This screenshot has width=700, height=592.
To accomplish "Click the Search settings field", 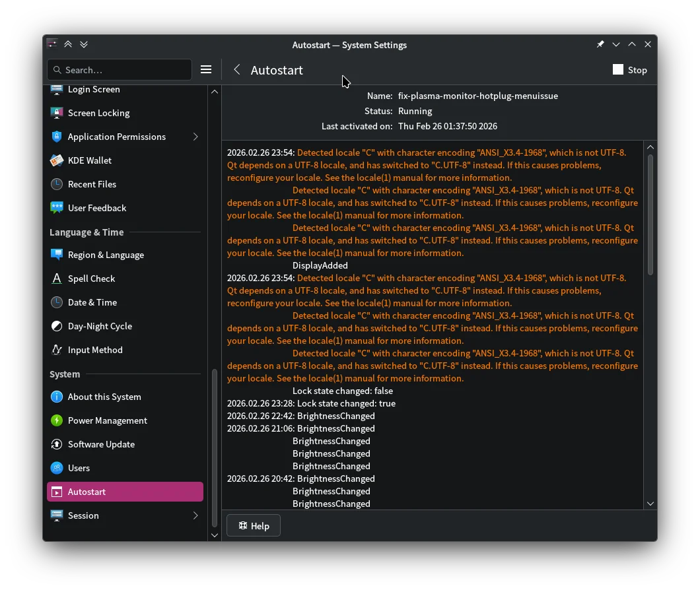I will [120, 70].
